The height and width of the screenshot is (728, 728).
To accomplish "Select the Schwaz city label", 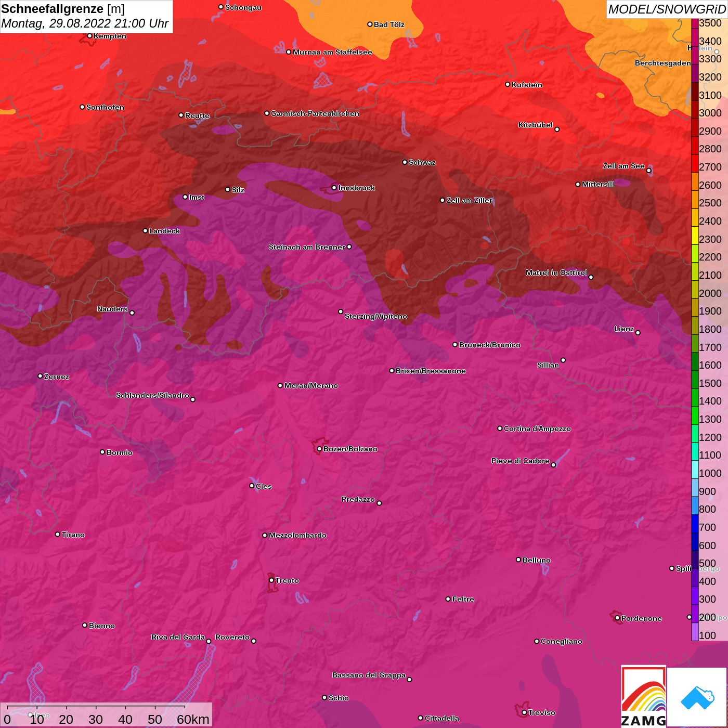I will point(422,162).
